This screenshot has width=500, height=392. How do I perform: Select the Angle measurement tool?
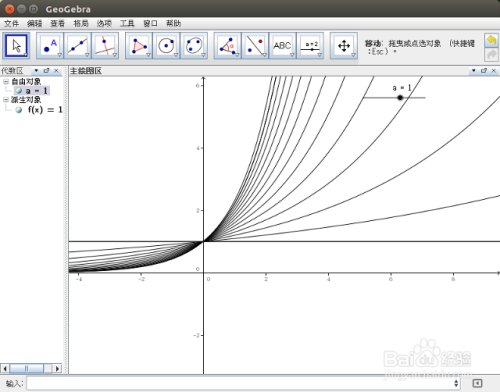(x=227, y=46)
